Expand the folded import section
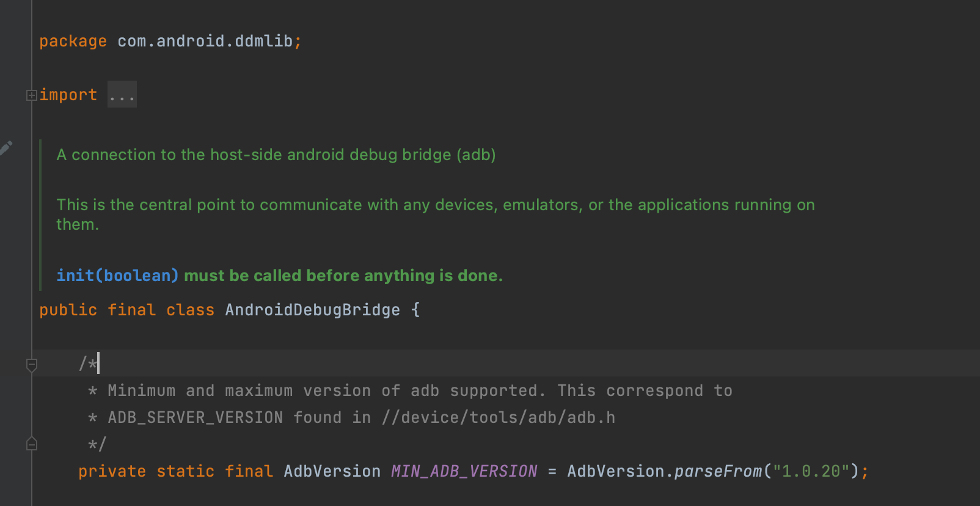980x506 pixels. (32, 95)
